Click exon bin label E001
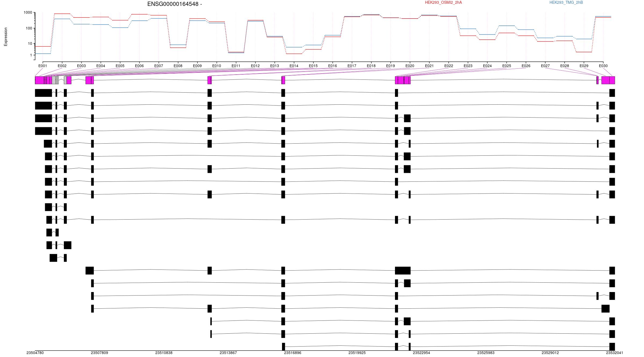Image resolution: width=644 pixels, height=357 pixels. pyautogui.click(x=43, y=66)
